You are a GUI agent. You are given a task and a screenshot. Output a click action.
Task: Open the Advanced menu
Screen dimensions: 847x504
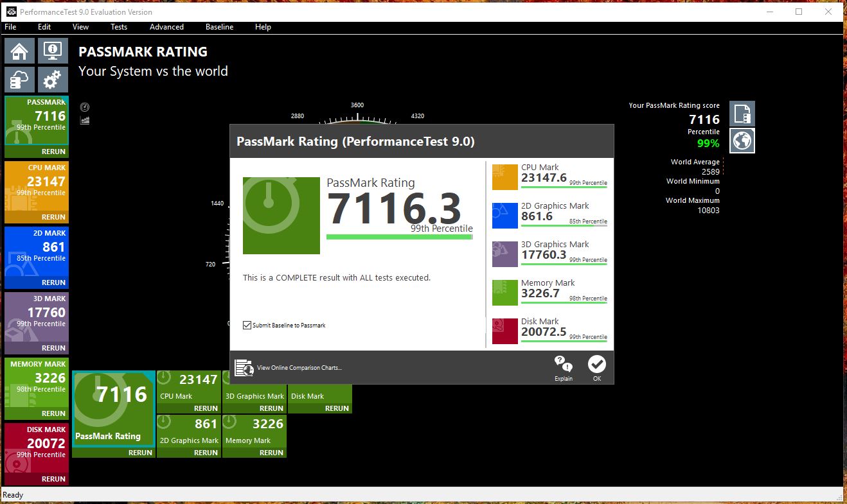166,27
